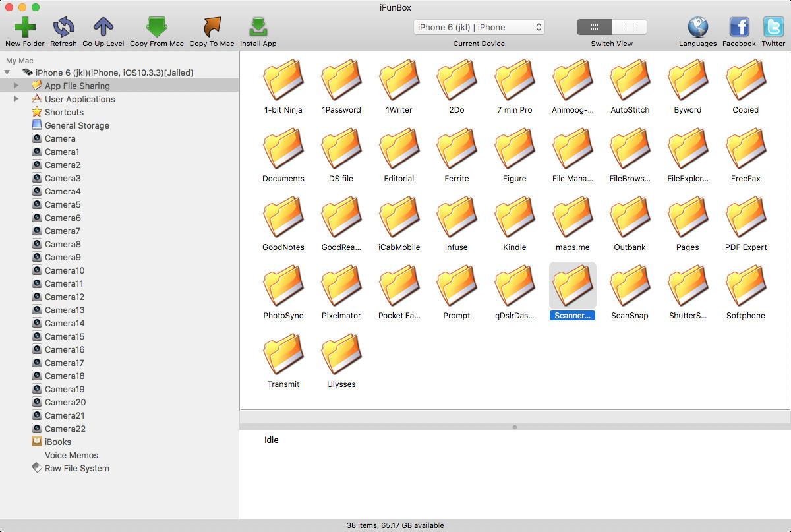Refresh the file listing
This screenshot has height=532, width=791.
(63, 27)
